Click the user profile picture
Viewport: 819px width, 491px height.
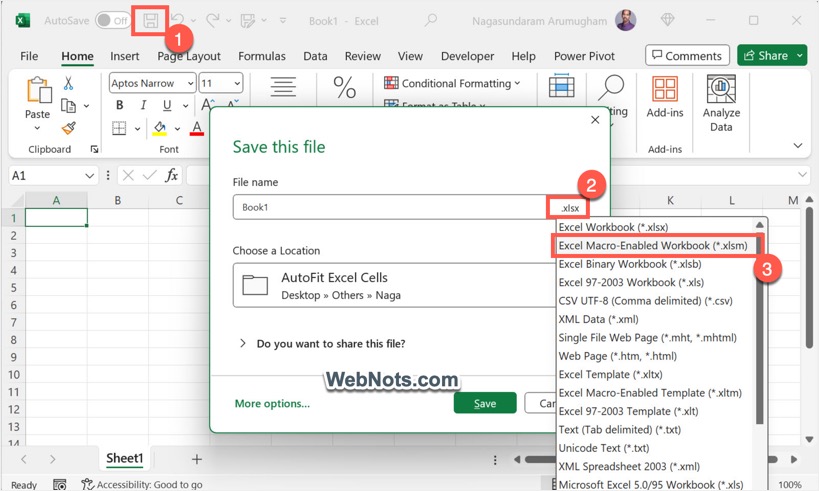[x=625, y=20]
